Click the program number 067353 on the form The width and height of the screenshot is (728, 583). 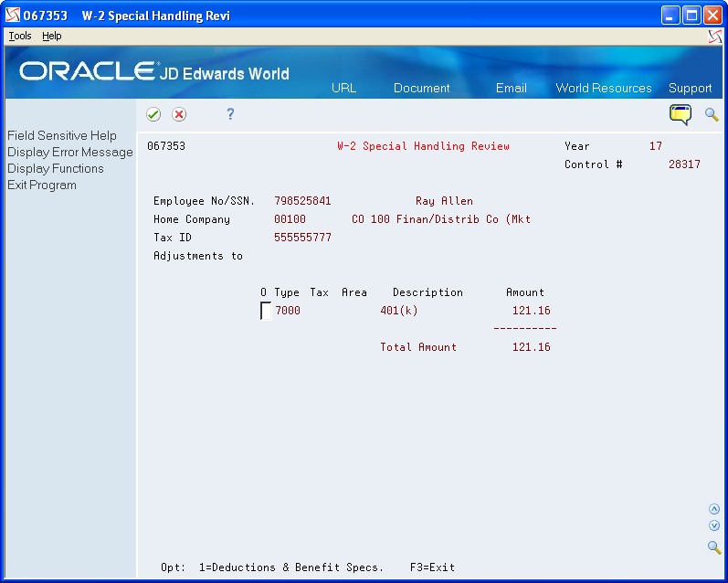click(x=166, y=146)
